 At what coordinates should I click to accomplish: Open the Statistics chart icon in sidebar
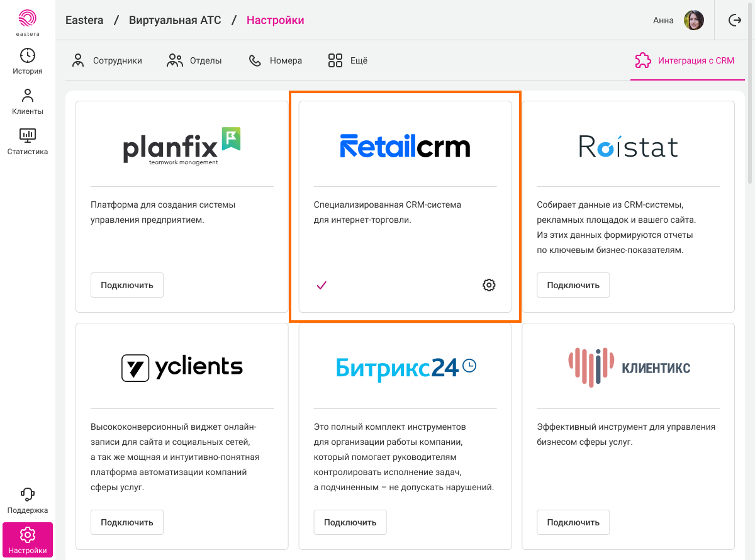[28, 135]
